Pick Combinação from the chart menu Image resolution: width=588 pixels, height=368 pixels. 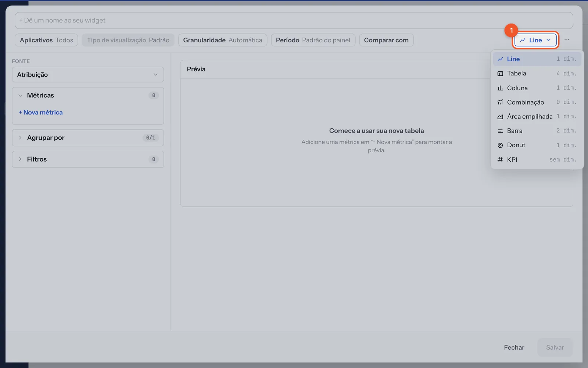click(x=537, y=102)
